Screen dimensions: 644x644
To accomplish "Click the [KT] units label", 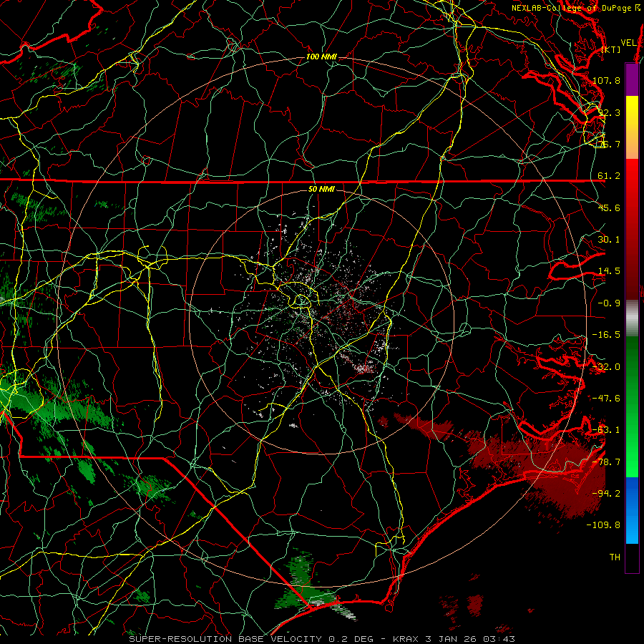I will coord(611,49).
